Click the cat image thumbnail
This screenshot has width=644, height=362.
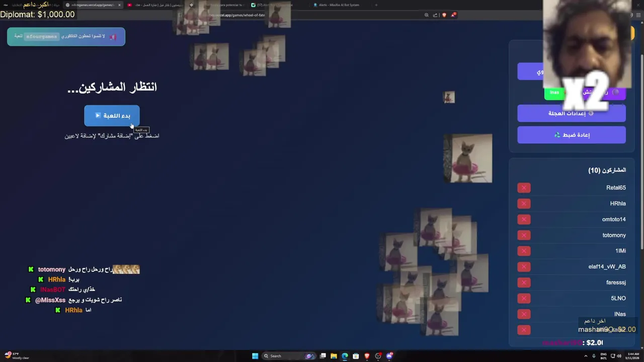coord(468,158)
